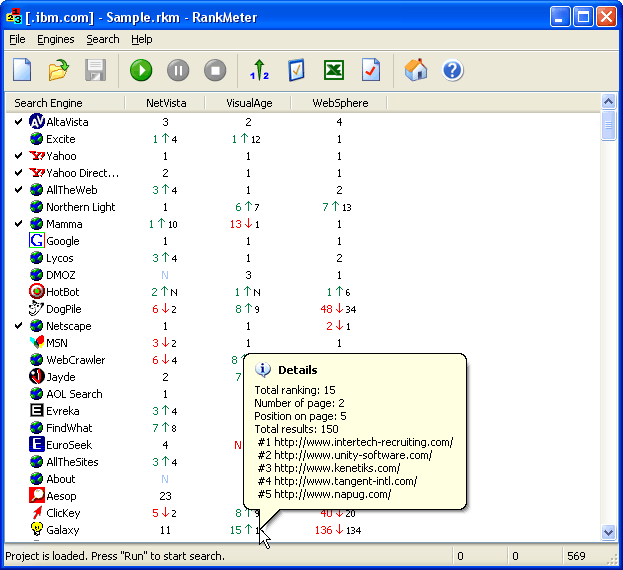Open the File menu
Screen dimensions: 623x570
[x=17, y=39]
